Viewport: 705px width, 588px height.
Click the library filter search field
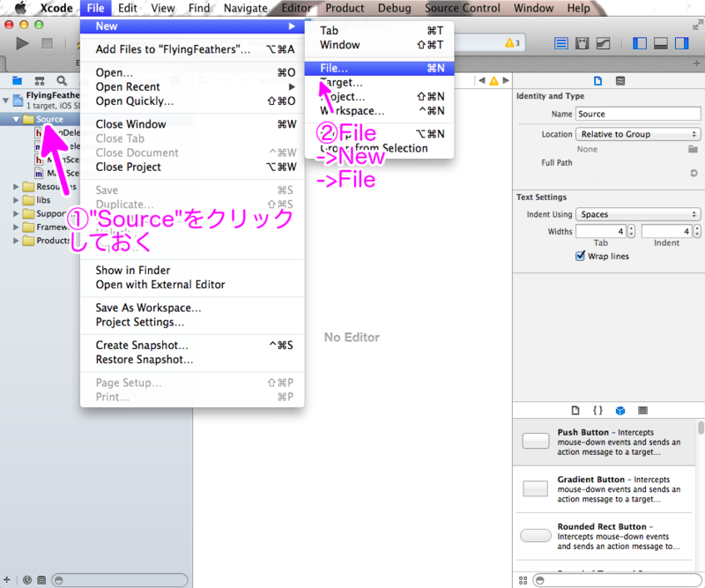click(x=617, y=580)
